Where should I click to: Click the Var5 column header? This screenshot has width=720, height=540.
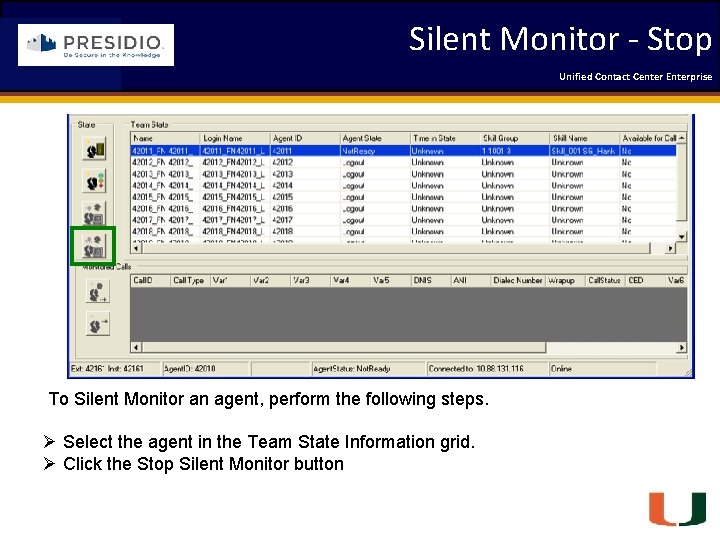tap(391, 281)
